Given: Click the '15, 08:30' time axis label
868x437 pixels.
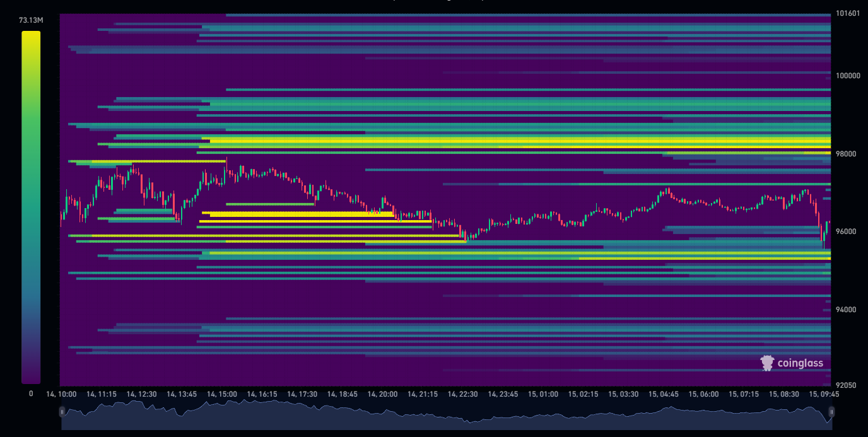Looking at the screenshot, I should click(x=783, y=394).
